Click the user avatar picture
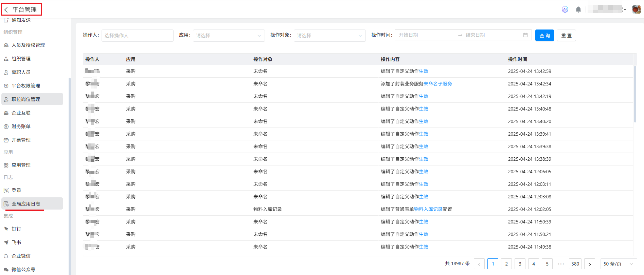This screenshot has height=275, width=644. [x=636, y=9]
